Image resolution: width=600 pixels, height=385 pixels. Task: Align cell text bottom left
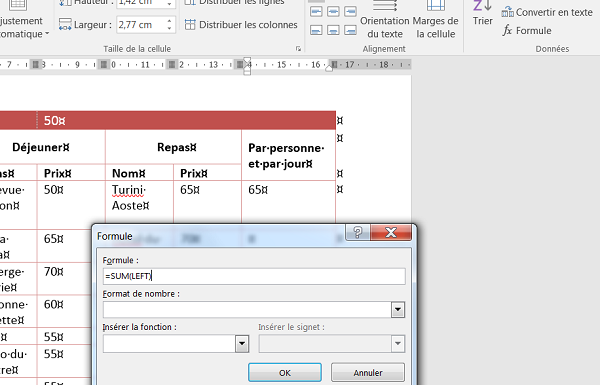[316, 30]
